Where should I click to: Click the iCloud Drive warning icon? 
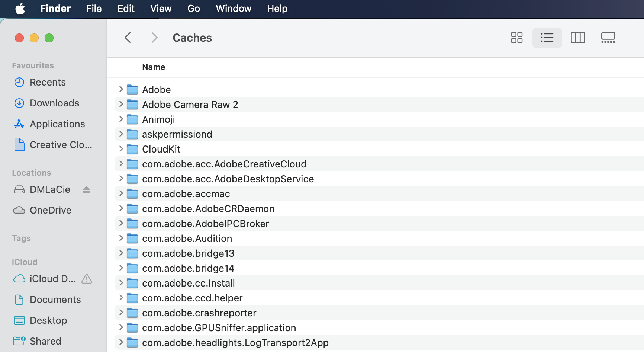[87, 279]
